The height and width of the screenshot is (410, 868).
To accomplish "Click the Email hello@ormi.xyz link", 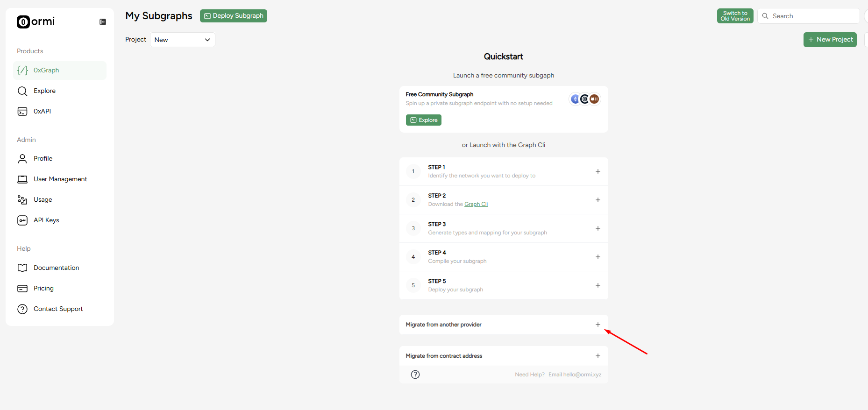I will 575,375.
